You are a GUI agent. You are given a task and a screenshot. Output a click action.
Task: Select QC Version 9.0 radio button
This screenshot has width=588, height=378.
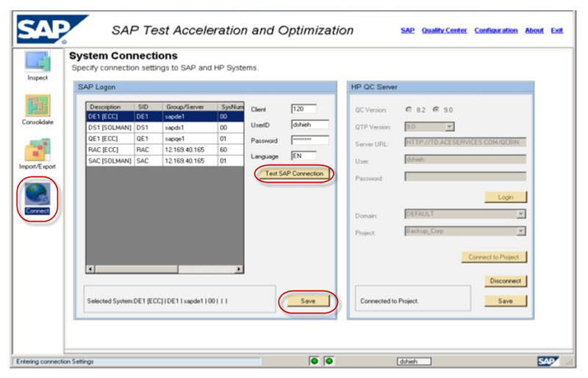(x=436, y=110)
